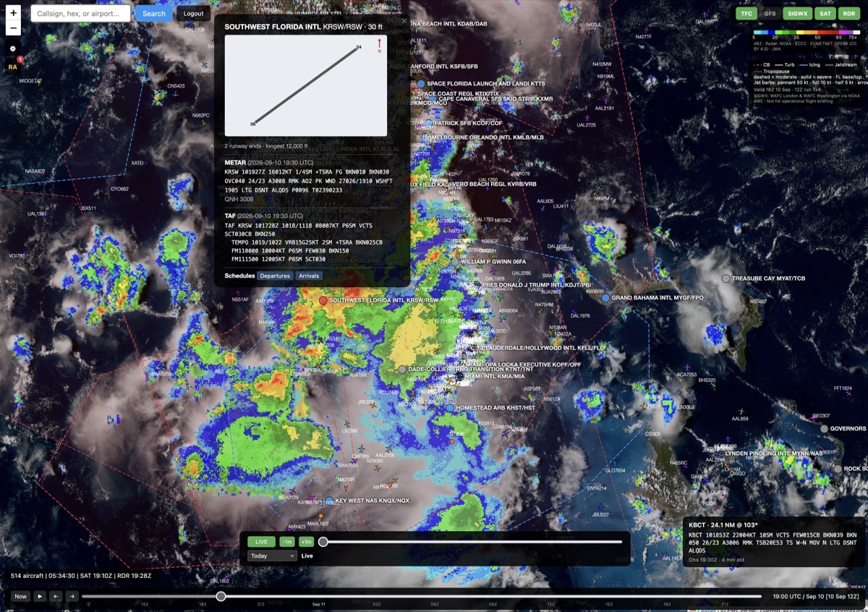The image size is (868, 612).
Task: Click the -1m step back button
Action: click(287, 541)
